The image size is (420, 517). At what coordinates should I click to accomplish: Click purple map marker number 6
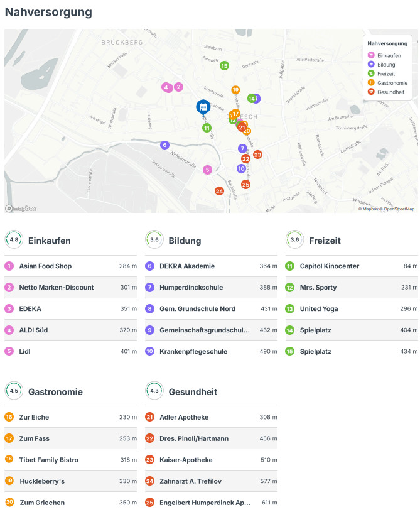tap(164, 144)
